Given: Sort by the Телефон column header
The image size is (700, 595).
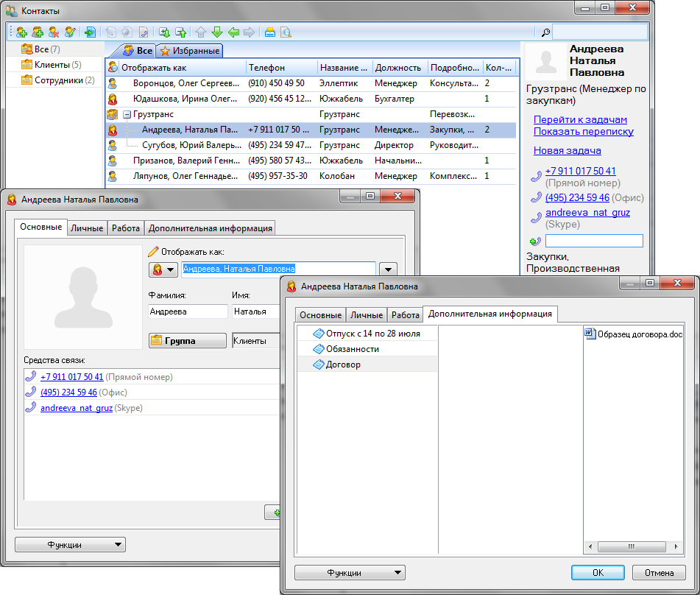Looking at the screenshot, I should pos(282,68).
